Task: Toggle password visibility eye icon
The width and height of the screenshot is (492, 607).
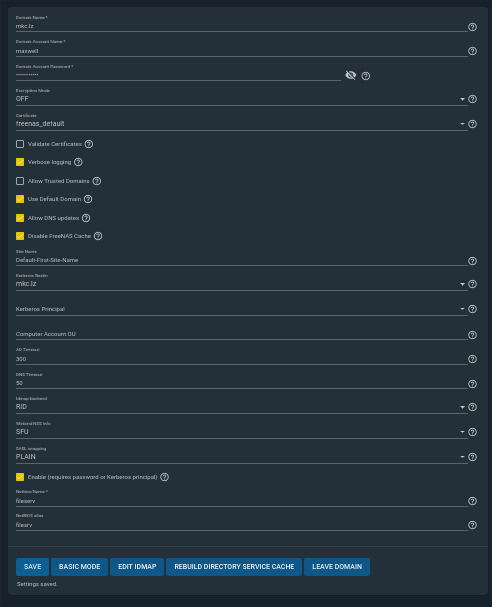Action: 350,75
